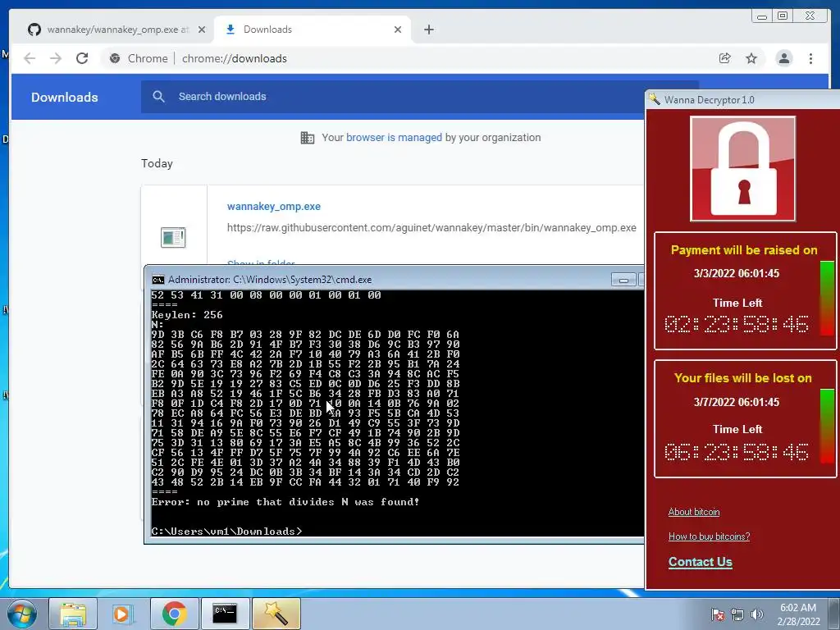840x630 pixels.
Task: Click the Wanna Decryptor taskbar icon
Action: 276,614
